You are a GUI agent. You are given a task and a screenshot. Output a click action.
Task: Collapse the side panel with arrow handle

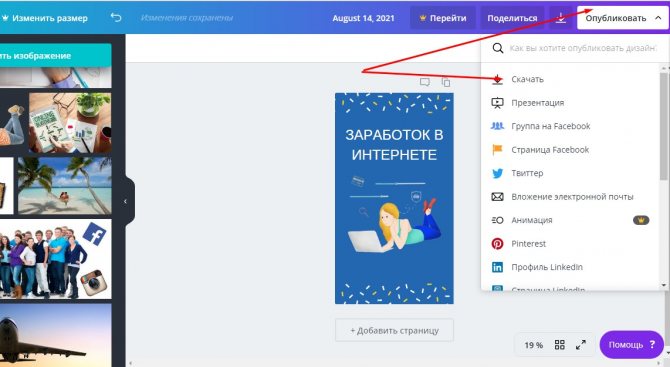click(x=125, y=201)
